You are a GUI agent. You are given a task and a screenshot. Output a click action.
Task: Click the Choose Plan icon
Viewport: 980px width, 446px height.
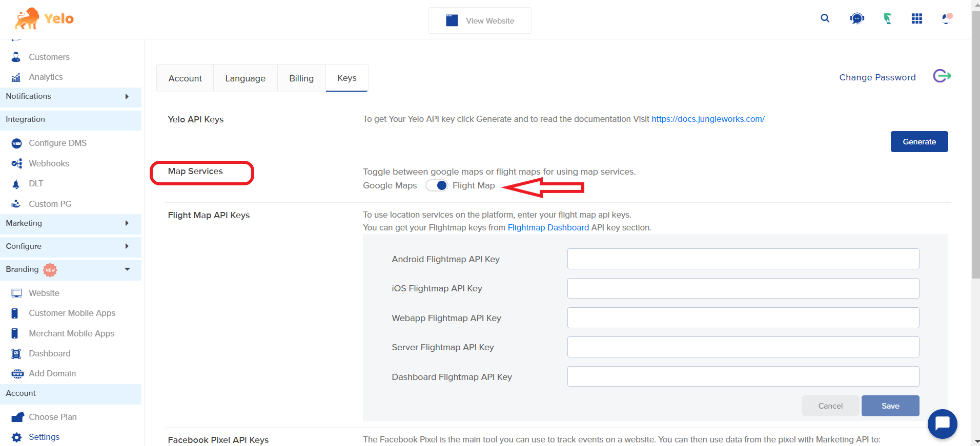coord(17,417)
